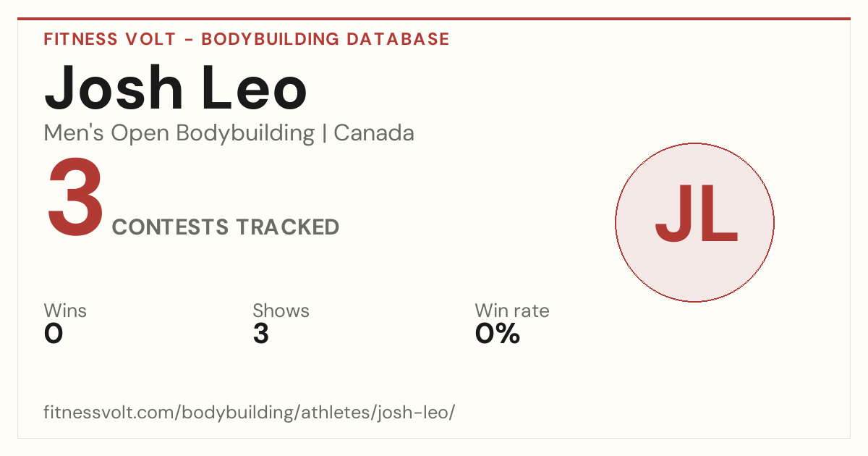Click the letter L in avatar

point(719,214)
